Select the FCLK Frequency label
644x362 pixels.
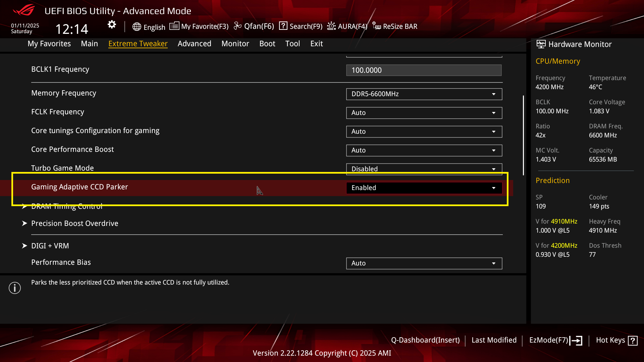click(58, 112)
